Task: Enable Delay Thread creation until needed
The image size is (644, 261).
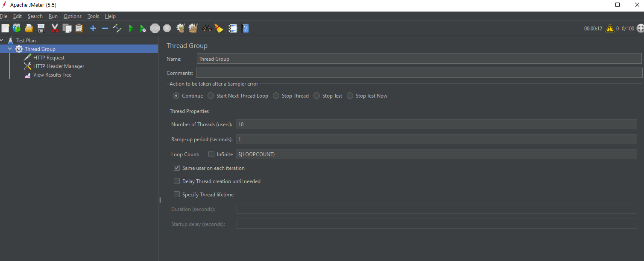Action: (177, 181)
